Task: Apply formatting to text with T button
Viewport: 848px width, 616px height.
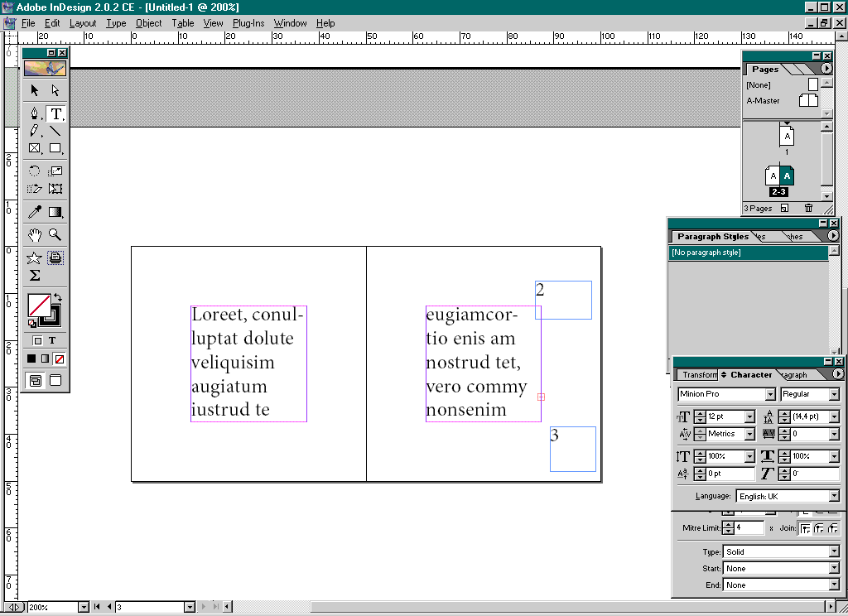Action: pyautogui.click(x=52, y=341)
